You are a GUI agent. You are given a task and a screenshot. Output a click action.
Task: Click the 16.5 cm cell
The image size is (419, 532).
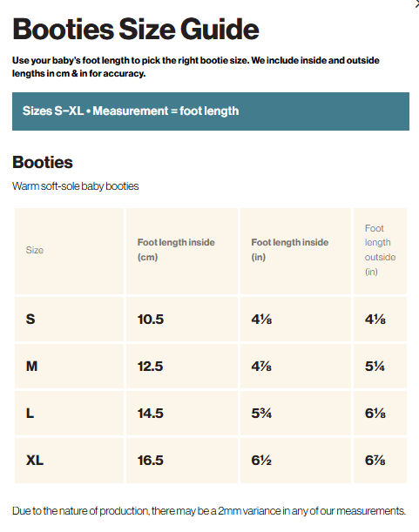coord(182,461)
